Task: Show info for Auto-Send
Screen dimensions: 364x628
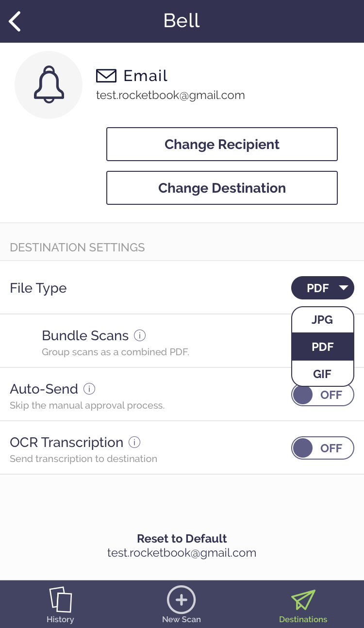Action: click(89, 389)
